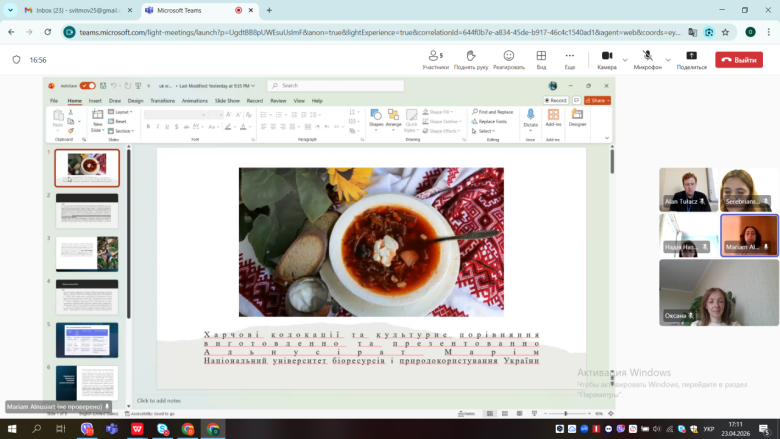Raise hand in the Teams meeting
This screenshot has height=439, width=780.
pyautogui.click(x=471, y=60)
